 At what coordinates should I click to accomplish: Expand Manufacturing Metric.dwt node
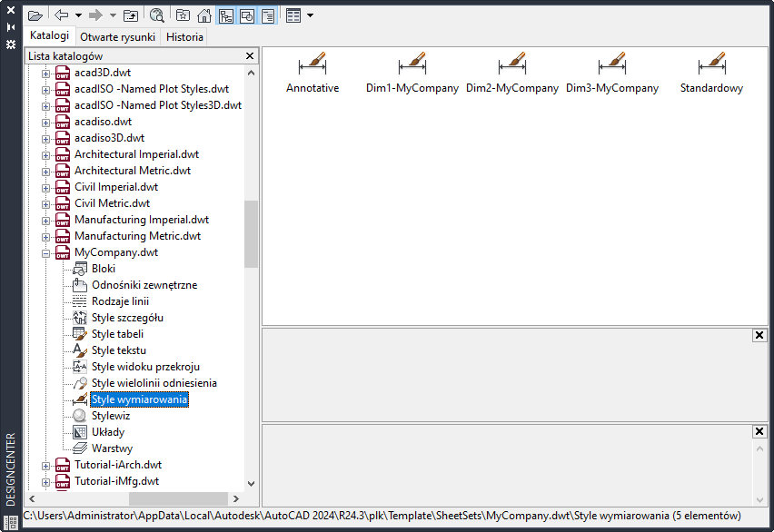tap(45, 236)
